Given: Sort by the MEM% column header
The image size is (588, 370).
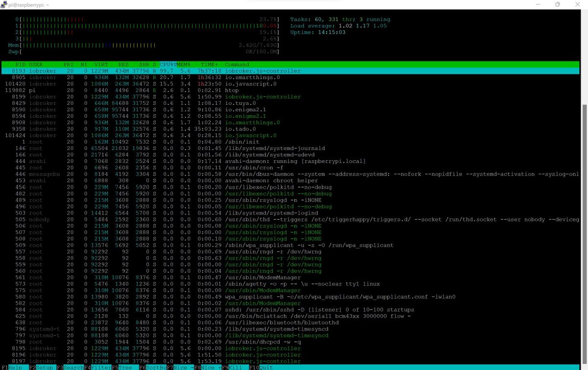Looking at the screenshot, I should 184,65.
